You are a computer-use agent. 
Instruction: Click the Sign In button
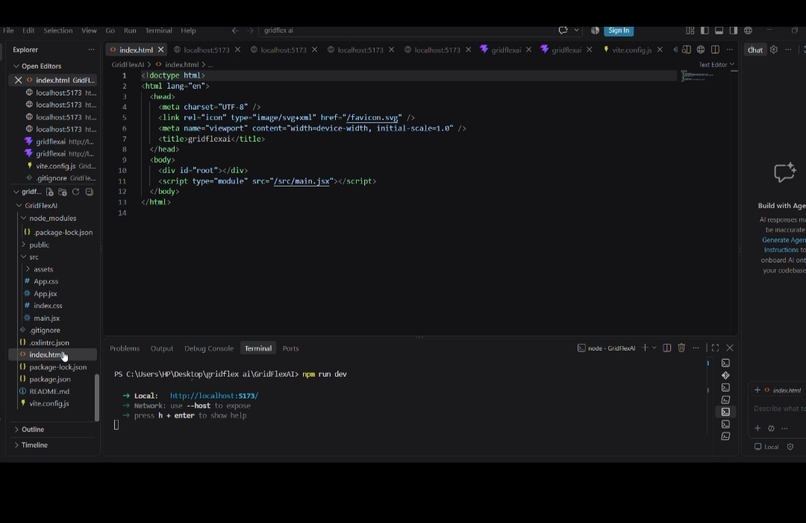618,30
